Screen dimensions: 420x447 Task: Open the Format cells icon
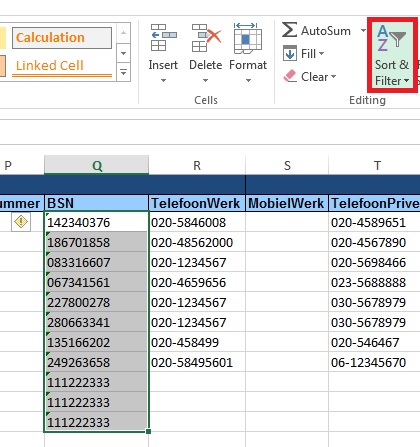click(x=248, y=38)
